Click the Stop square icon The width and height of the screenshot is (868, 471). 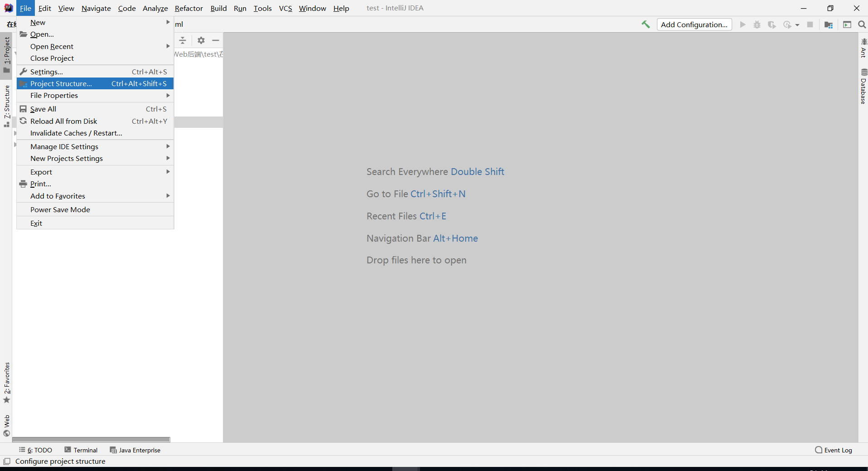pyautogui.click(x=810, y=24)
